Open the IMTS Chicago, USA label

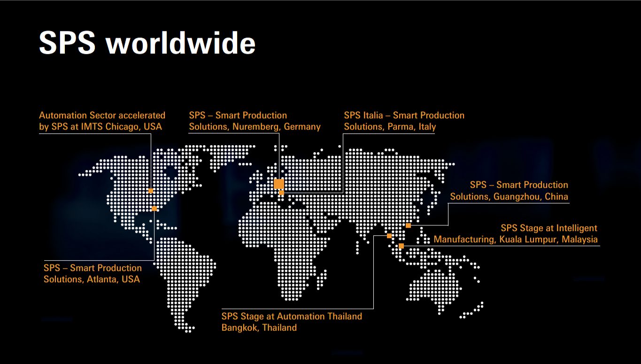pyautogui.click(x=102, y=121)
